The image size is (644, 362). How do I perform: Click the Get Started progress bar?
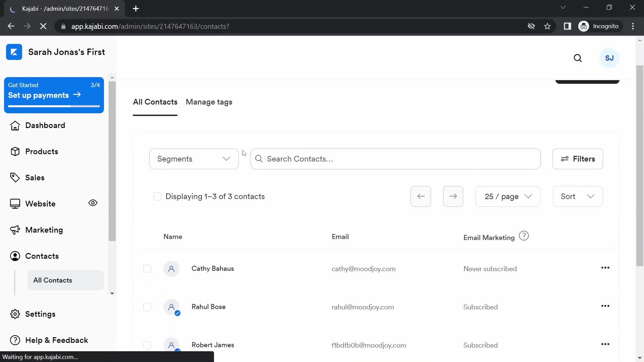click(x=54, y=106)
